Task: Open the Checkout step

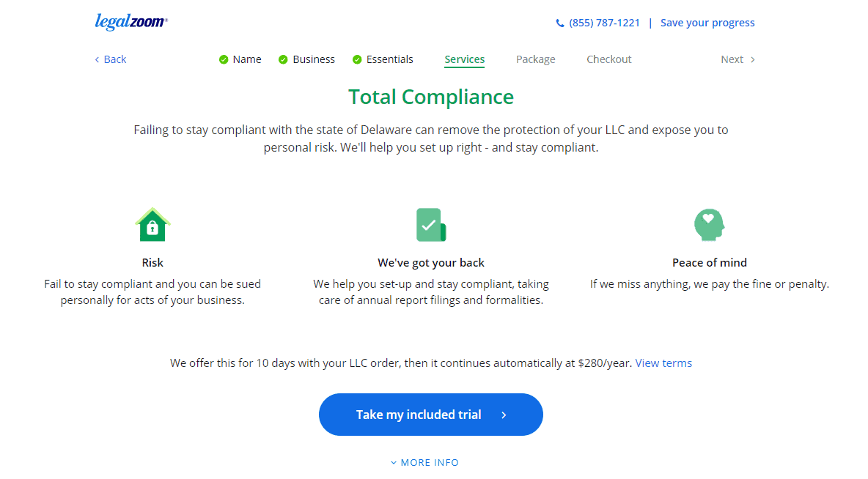Action: pyautogui.click(x=609, y=59)
